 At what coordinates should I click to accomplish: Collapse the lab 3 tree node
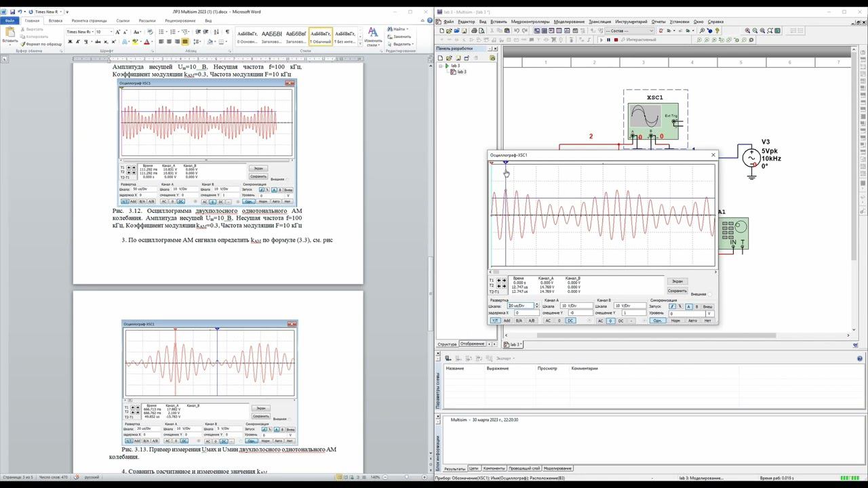click(x=441, y=66)
